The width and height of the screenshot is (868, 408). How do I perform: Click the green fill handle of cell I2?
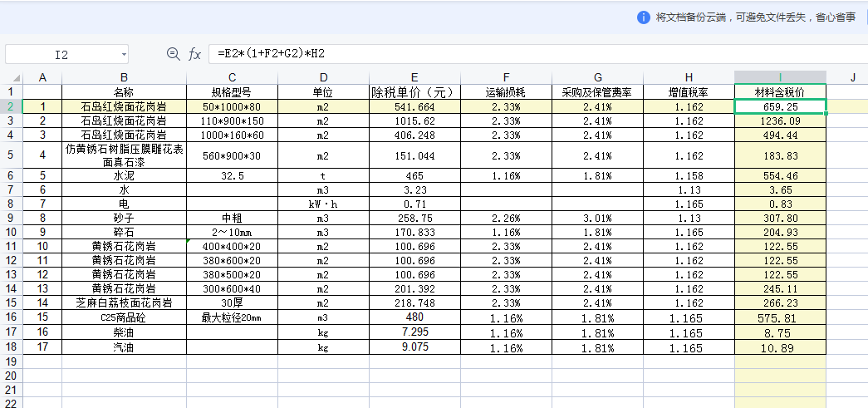point(826,114)
